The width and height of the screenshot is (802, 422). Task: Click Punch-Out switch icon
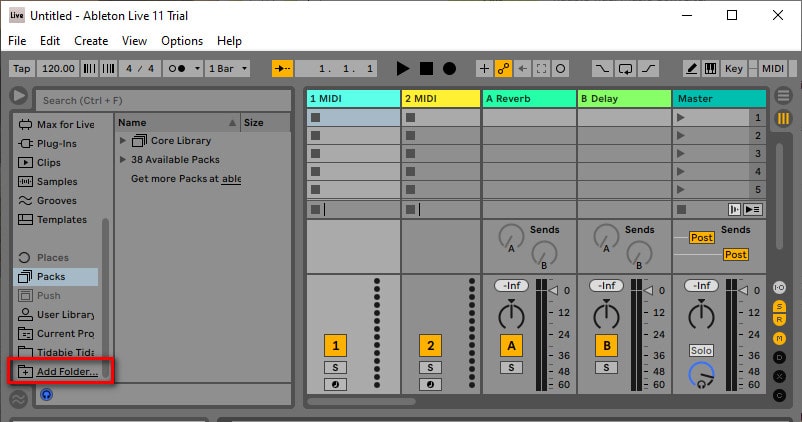click(648, 69)
